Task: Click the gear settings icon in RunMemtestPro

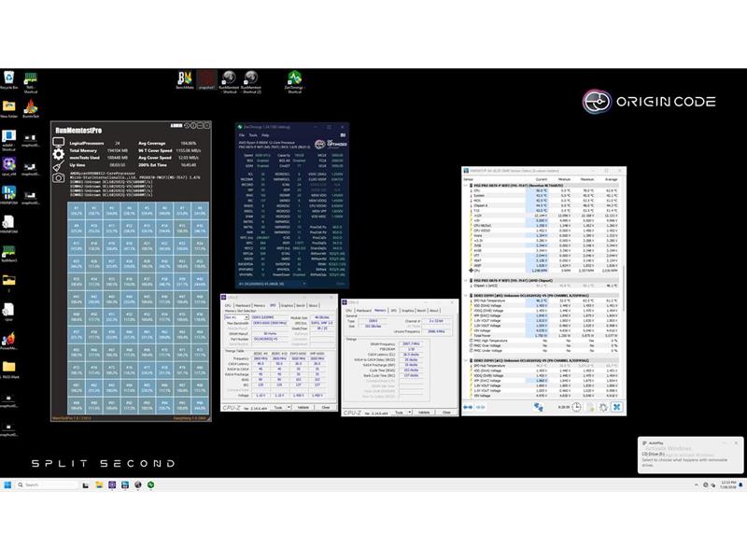Action: pyautogui.click(x=59, y=154)
